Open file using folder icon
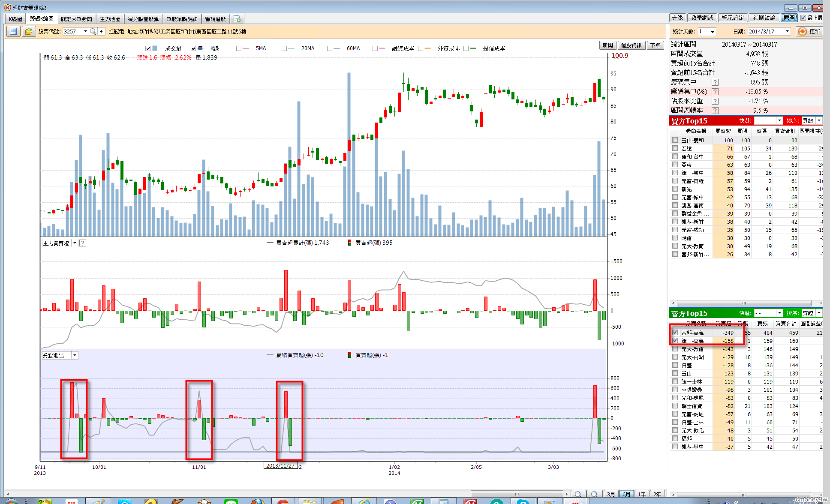 28,31
